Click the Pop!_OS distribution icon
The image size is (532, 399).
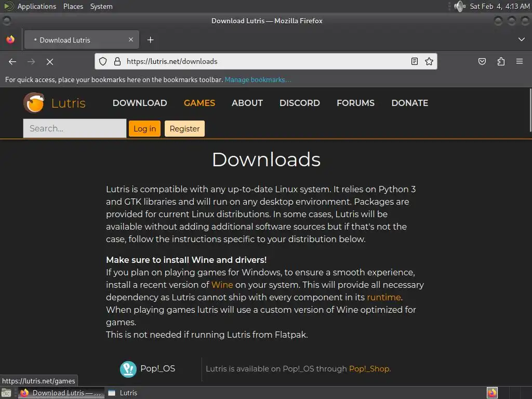point(128,369)
